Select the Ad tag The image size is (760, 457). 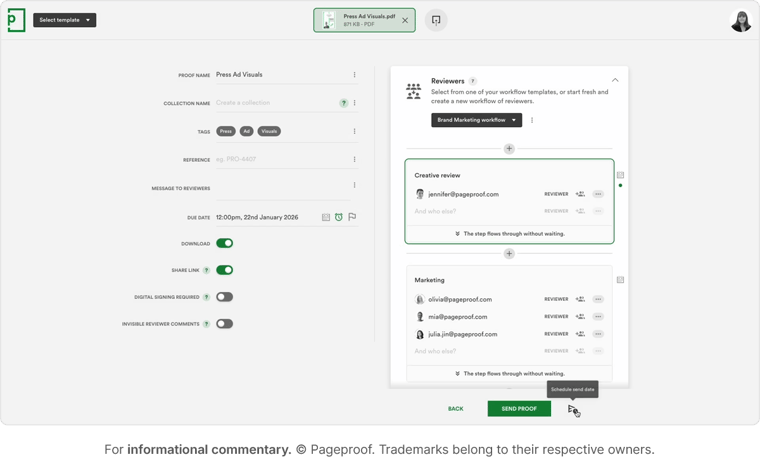coord(246,131)
